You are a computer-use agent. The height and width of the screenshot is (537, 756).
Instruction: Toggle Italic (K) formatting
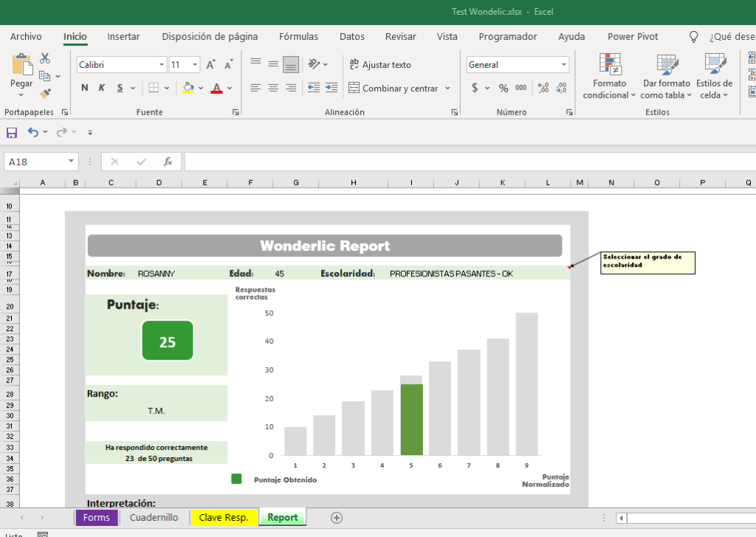pyautogui.click(x=102, y=88)
